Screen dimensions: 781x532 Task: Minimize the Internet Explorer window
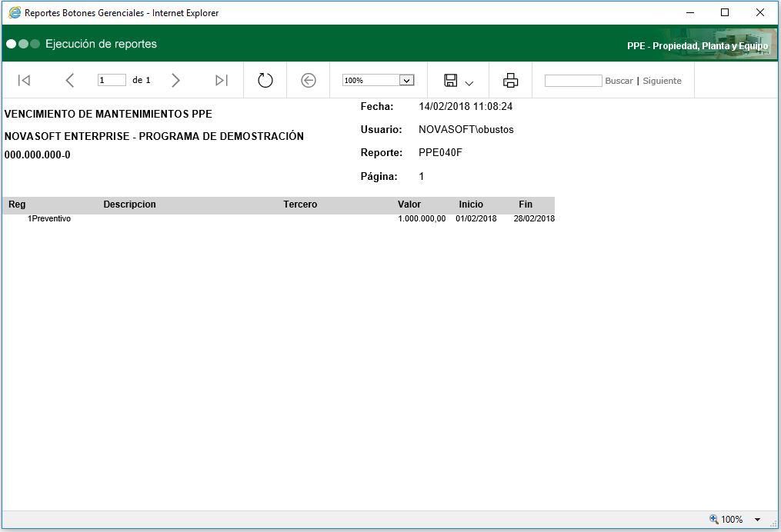point(690,12)
